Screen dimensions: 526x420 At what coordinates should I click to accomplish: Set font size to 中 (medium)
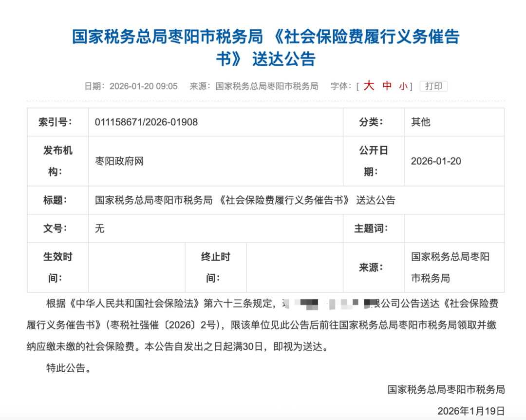click(386, 86)
